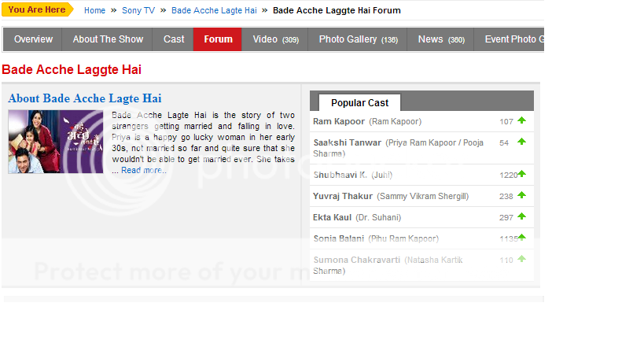
Task: Open the Photo Gallery tab
Action: pyautogui.click(x=358, y=39)
